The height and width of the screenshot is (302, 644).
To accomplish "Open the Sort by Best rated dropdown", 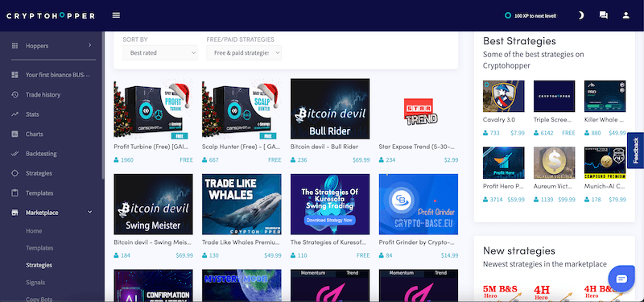I will click(159, 52).
